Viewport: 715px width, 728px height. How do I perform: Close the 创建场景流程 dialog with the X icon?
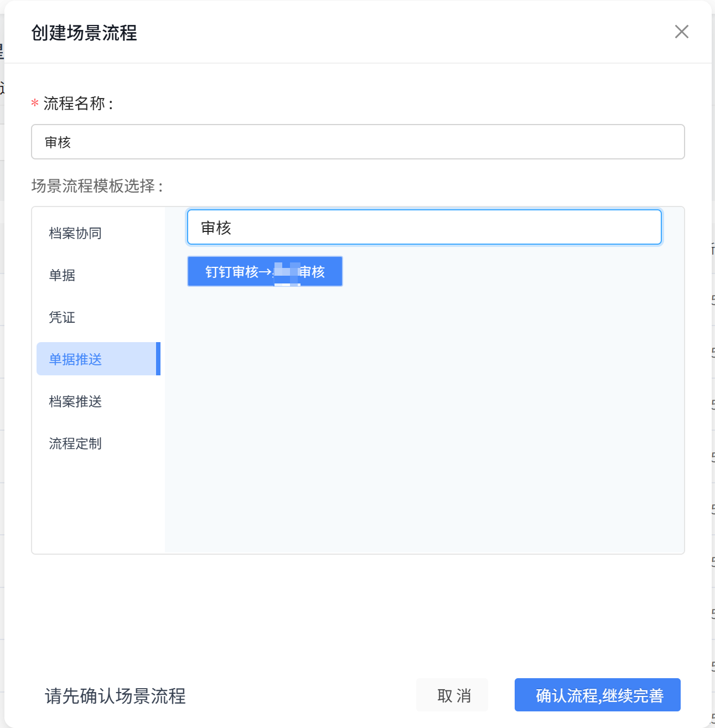(x=681, y=32)
